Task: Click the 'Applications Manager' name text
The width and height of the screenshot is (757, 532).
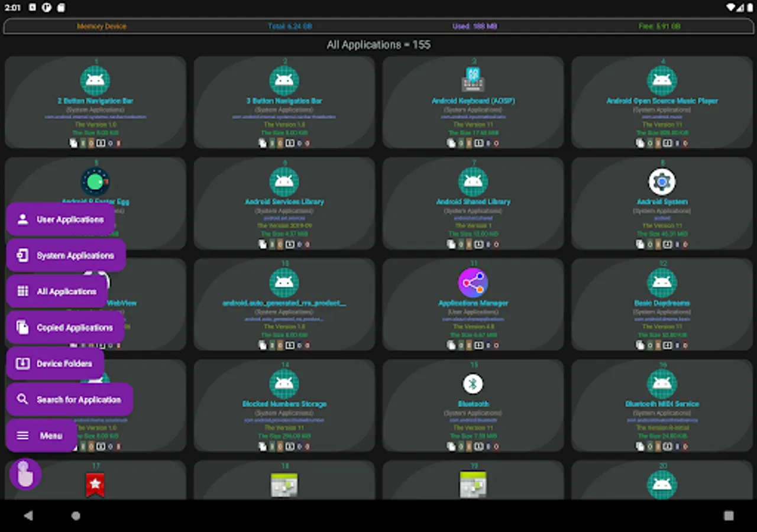Action: (473, 303)
